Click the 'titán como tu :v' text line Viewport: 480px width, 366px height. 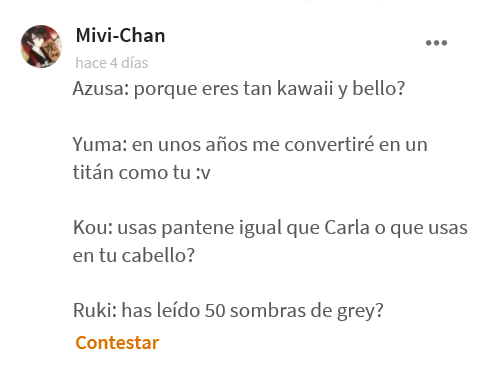point(142,173)
